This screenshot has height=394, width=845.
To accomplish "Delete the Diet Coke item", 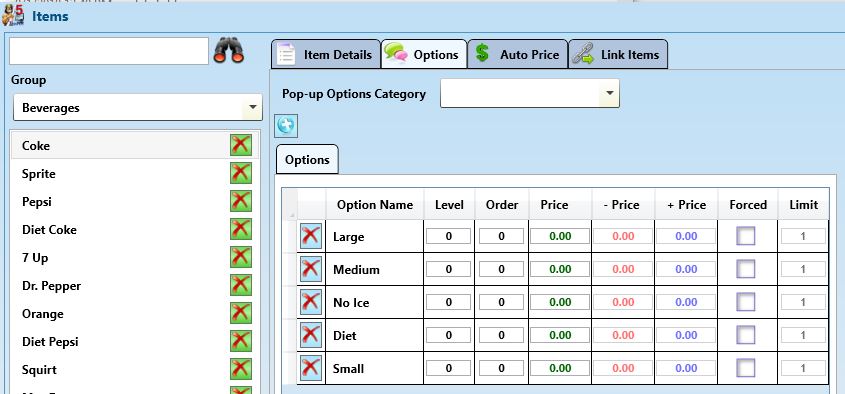I will 241,229.
